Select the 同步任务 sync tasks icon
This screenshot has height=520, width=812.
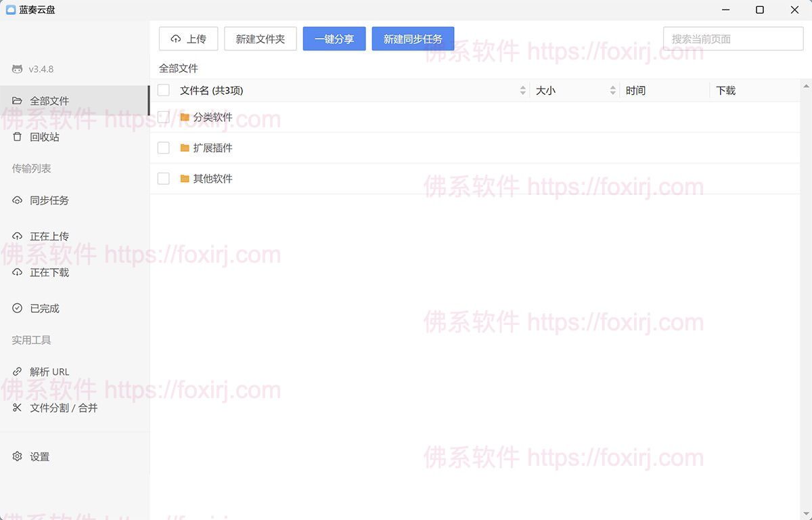click(17, 200)
